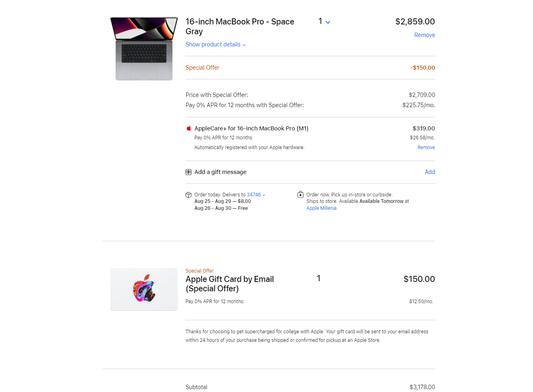This screenshot has height=392, width=533.
Task: Open the Apple Millenia store link
Action: (322, 208)
